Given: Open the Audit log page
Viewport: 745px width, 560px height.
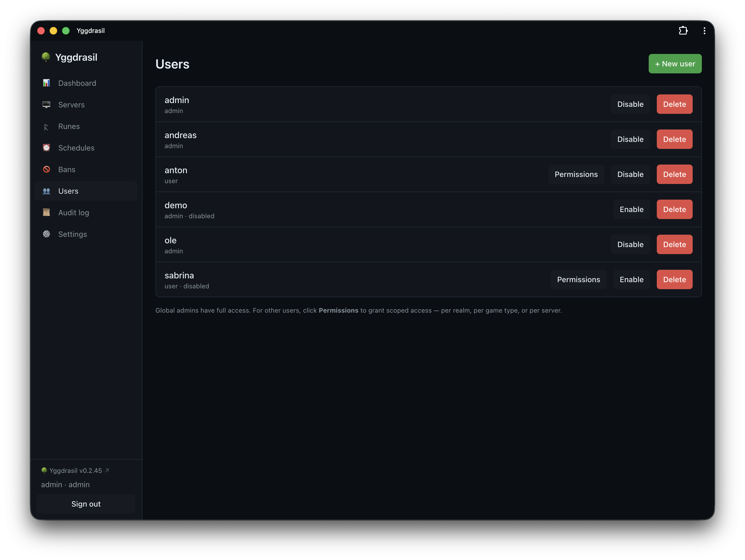Looking at the screenshot, I should [86, 213].
